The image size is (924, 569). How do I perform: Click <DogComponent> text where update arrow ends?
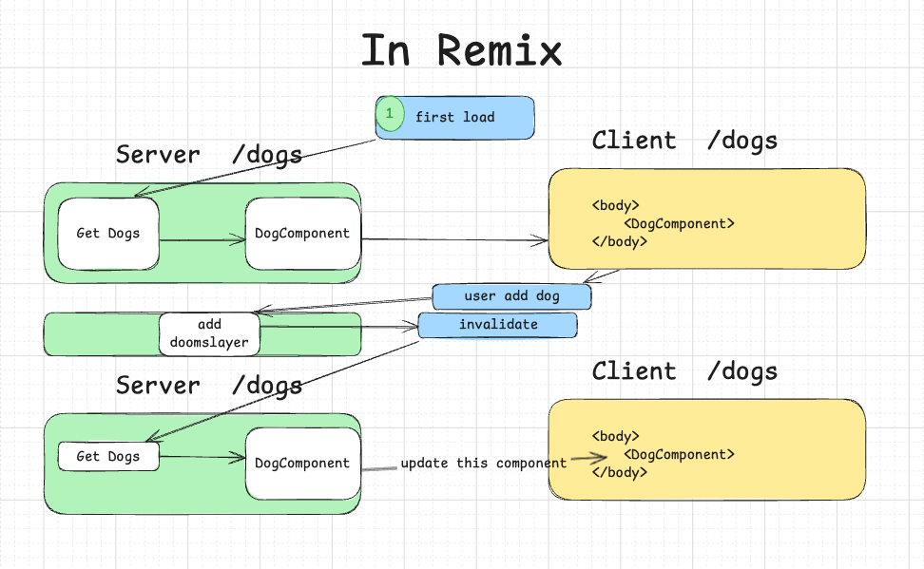click(x=679, y=455)
